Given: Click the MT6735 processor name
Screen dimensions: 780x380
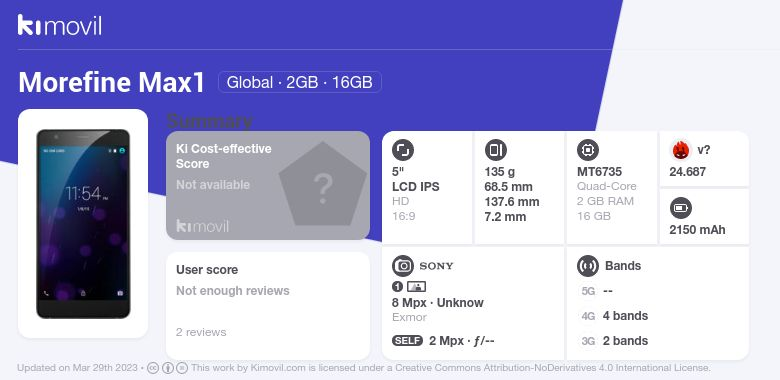Looking at the screenshot, I should coord(599,172).
